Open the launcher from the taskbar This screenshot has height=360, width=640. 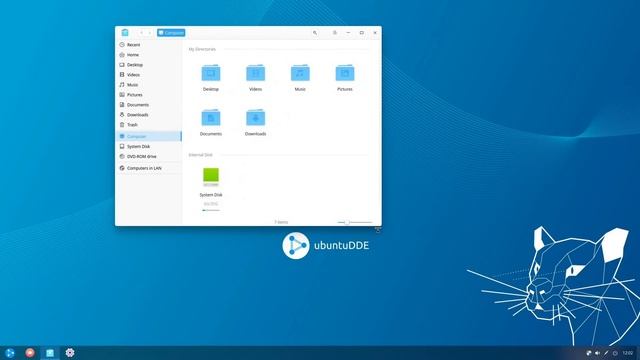[x=10, y=353]
